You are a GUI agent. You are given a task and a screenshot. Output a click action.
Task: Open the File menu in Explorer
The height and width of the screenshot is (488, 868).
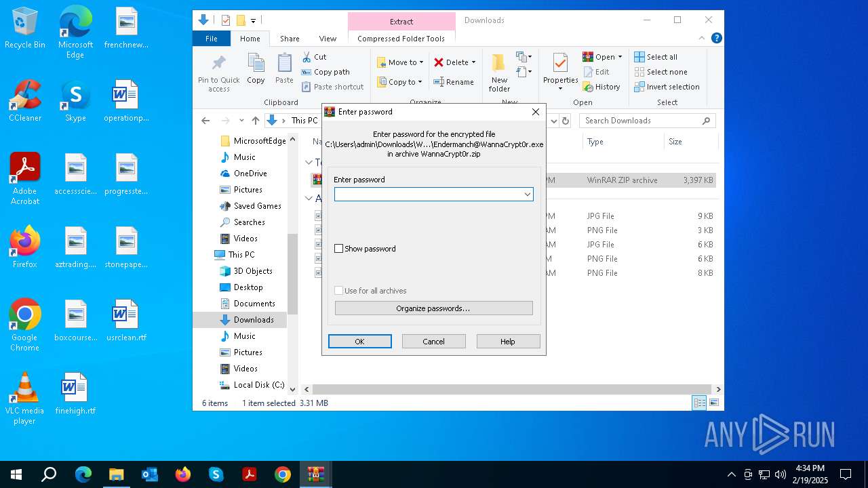[212, 39]
